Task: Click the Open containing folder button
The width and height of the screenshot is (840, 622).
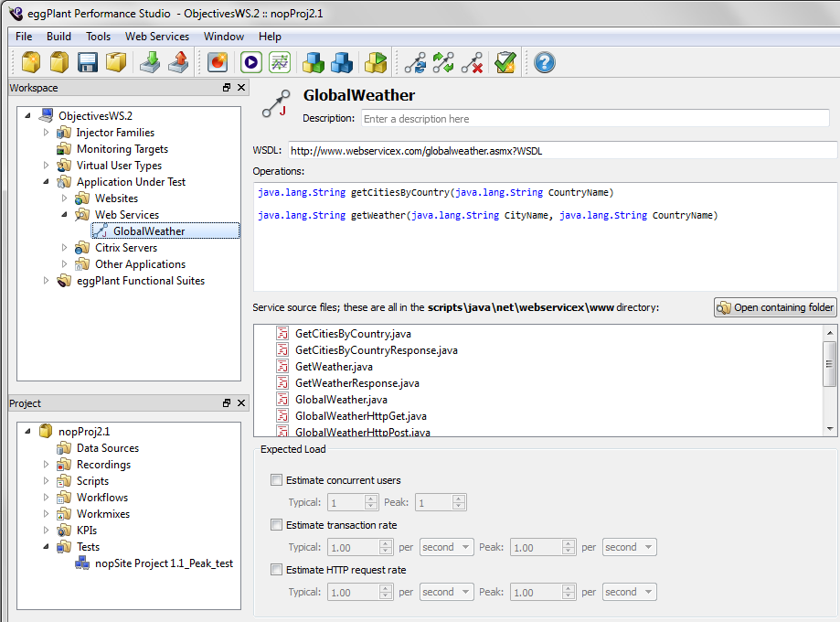Action: click(775, 307)
